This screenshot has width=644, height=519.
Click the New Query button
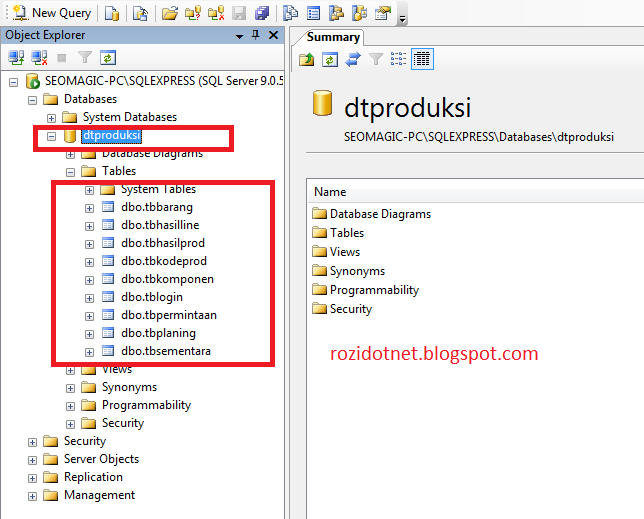point(52,13)
